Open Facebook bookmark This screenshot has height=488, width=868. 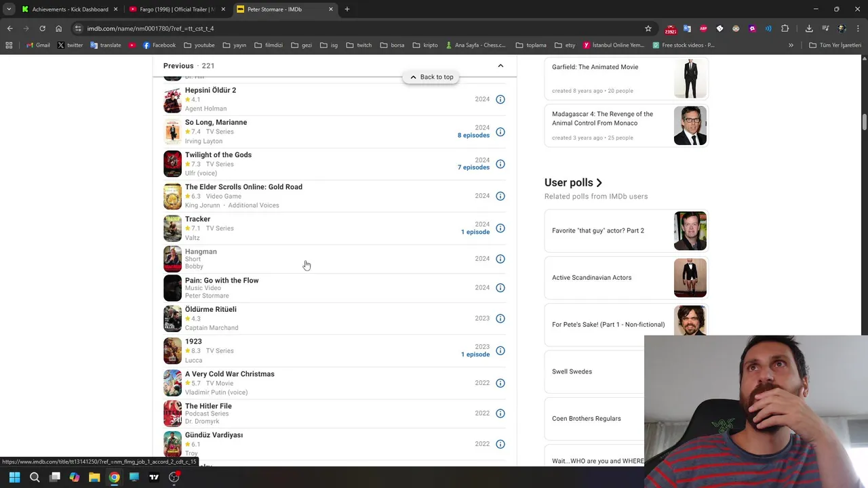point(159,45)
